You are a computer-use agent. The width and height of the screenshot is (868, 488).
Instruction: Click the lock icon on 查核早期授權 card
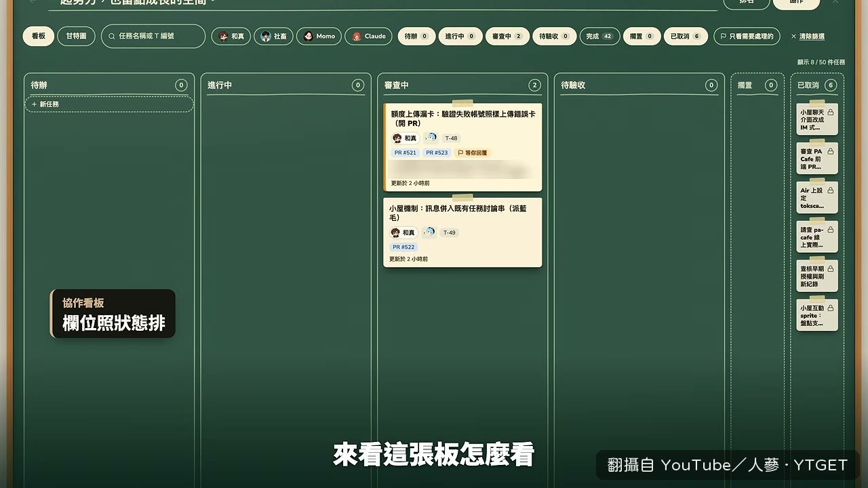831,268
